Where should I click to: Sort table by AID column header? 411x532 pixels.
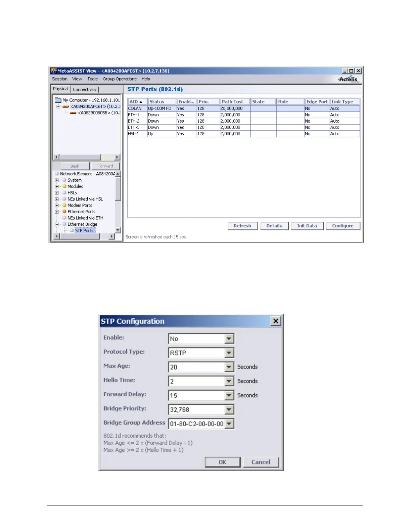[137, 102]
